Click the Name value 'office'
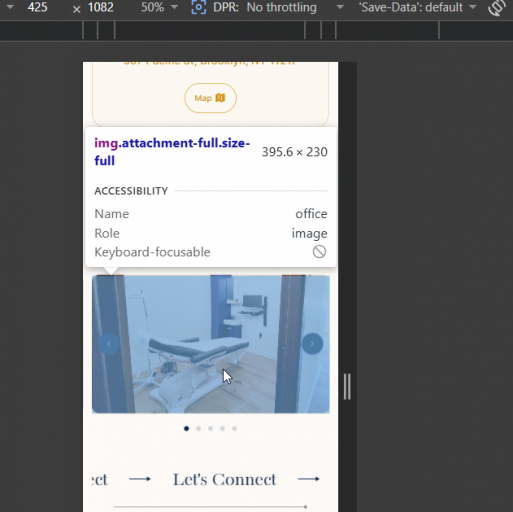This screenshot has width=513, height=512. (x=311, y=214)
